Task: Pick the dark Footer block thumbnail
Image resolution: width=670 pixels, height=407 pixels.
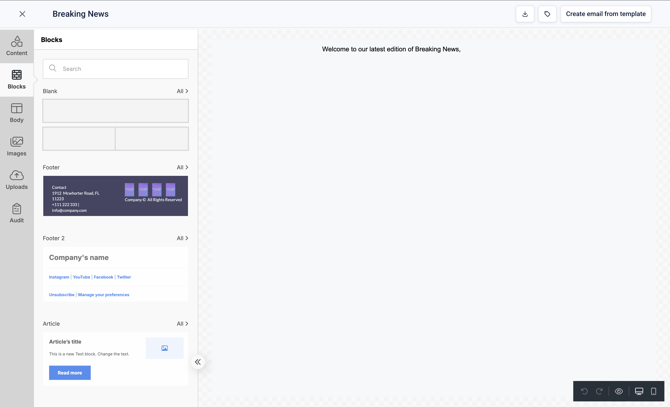Action: click(x=115, y=196)
